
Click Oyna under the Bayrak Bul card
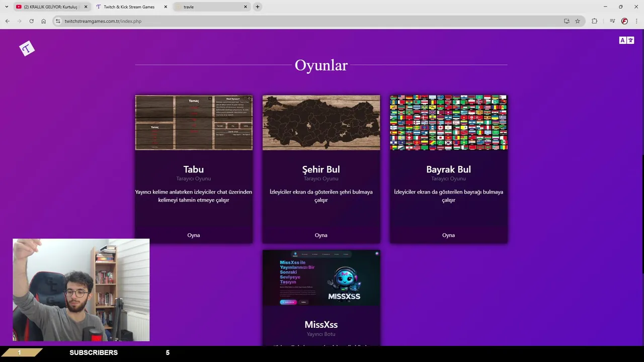pos(448,235)
